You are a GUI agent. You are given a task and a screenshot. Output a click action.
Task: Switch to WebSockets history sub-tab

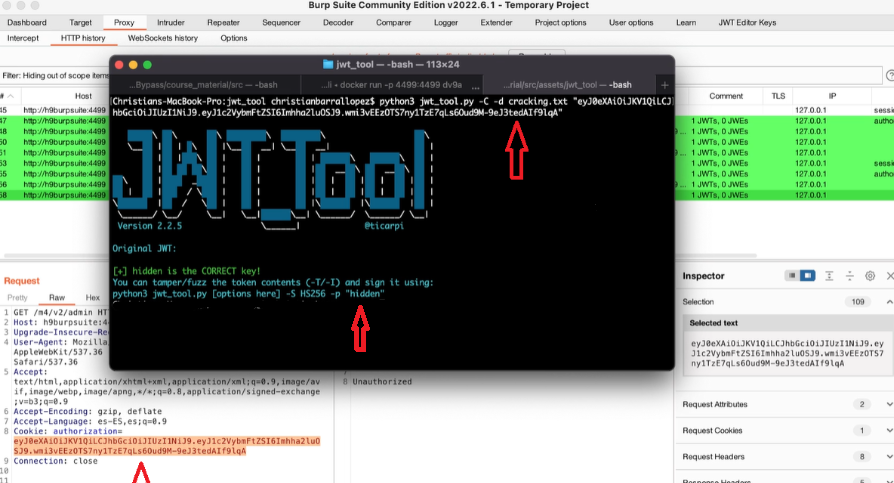tap(162, 38)
